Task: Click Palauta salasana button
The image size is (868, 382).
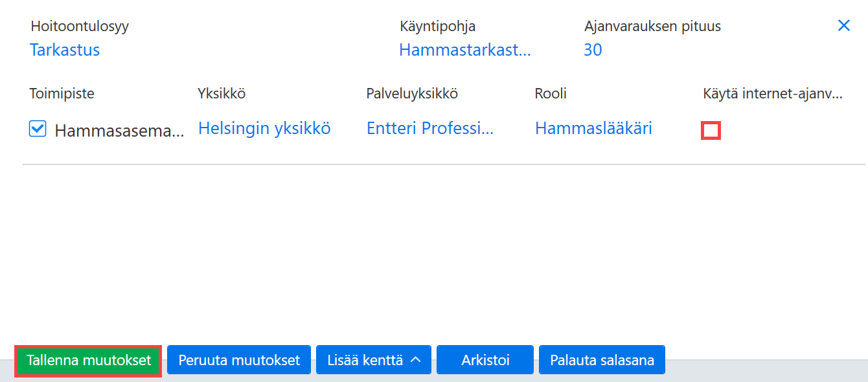Action: pyautogui.click(x=602, y=360)
